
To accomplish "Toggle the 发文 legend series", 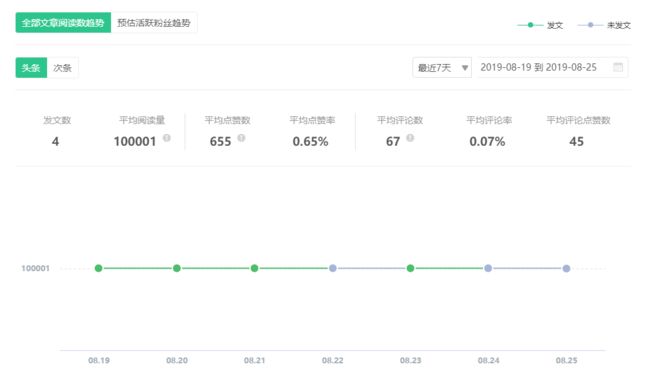I will [540, 25].
